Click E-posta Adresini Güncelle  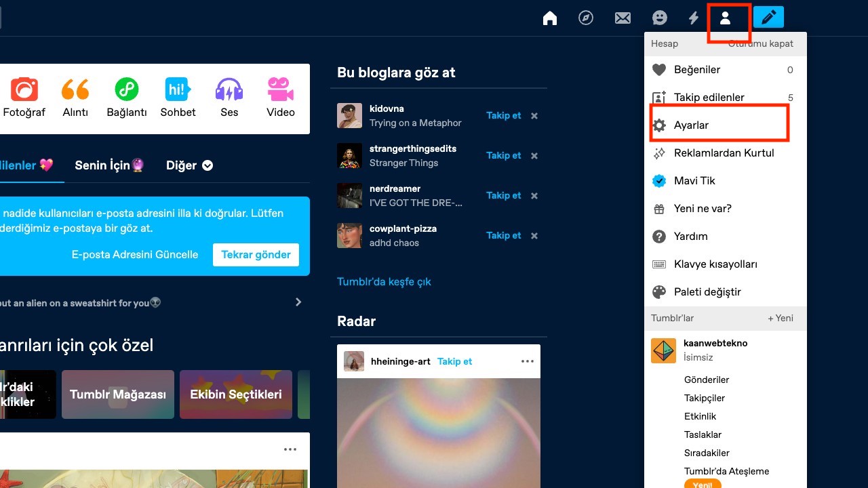pos(135,255)
